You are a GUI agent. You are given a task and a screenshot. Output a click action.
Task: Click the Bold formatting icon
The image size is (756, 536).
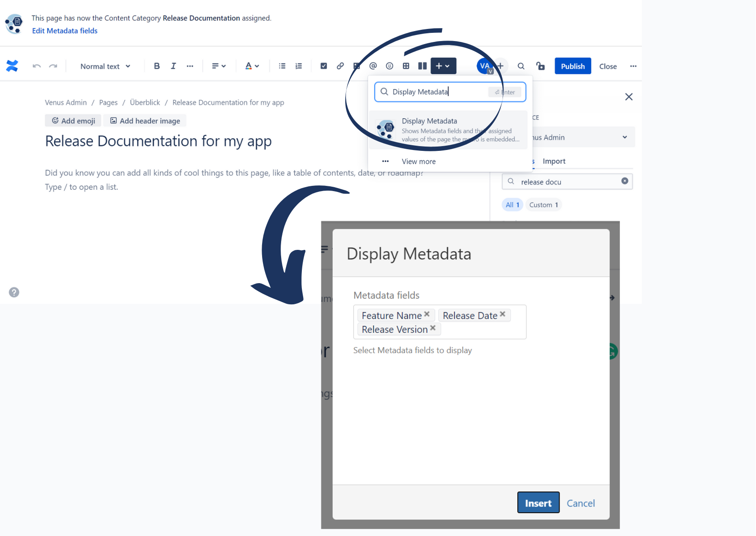(x=157, y=66)
